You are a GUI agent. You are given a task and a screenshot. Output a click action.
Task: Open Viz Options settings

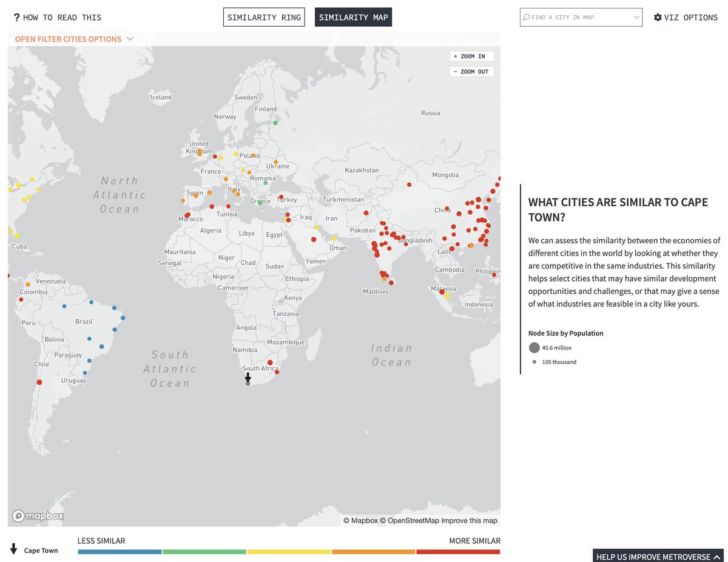[x=686, y=18]
